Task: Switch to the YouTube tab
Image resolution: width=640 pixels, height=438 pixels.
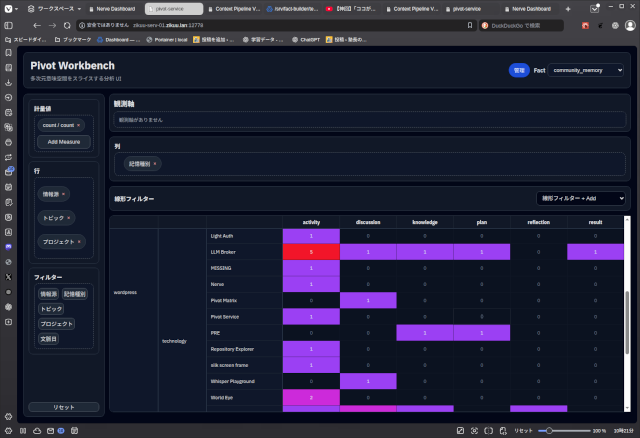Action: pyautogui.click(x=352, y=9)
